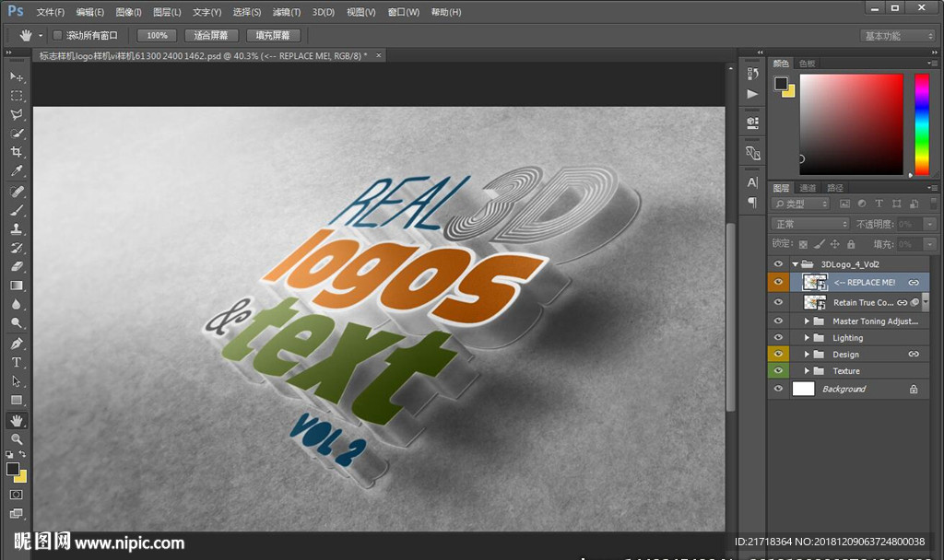Open the Character panel icon
The height and width of the screenshot is (560, 944).
752,182
